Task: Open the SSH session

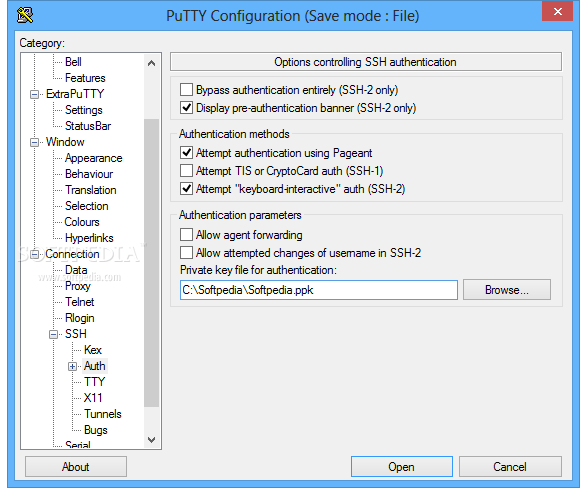Action: pos(401,467)
